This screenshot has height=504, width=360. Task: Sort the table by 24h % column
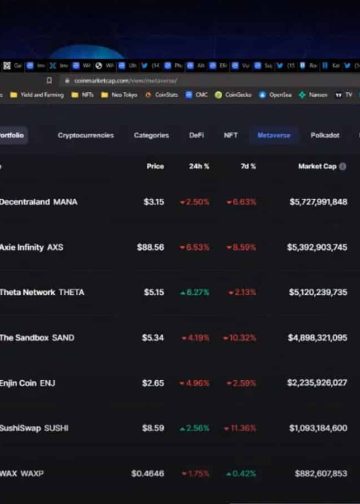point(199,166)
